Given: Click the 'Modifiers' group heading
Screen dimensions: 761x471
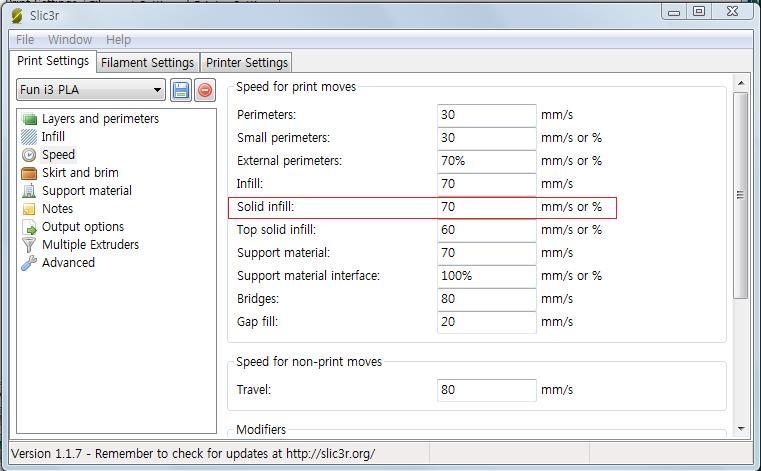Looking at the screenshot, I should (261, 430).
